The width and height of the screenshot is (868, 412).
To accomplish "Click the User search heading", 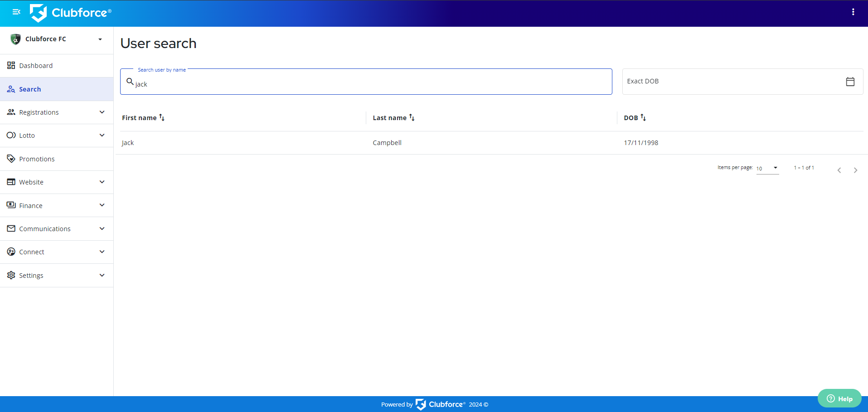I will [x=158, y=44].
